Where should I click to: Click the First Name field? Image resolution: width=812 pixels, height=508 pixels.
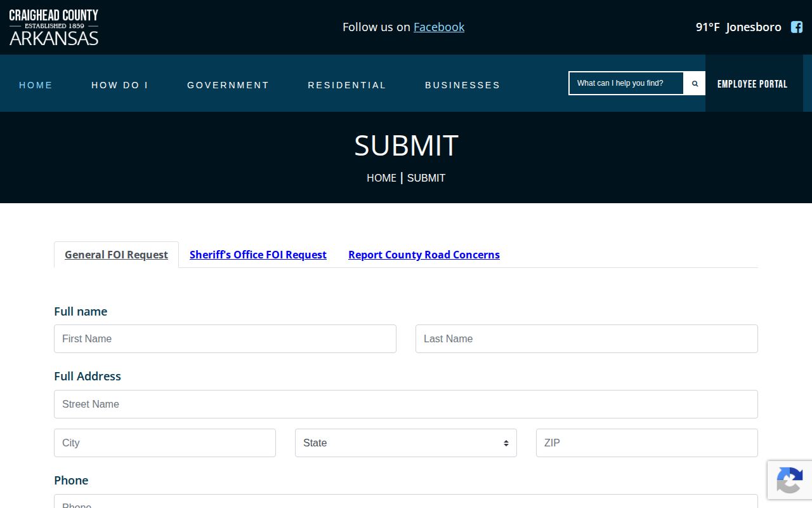coord(225,338)
